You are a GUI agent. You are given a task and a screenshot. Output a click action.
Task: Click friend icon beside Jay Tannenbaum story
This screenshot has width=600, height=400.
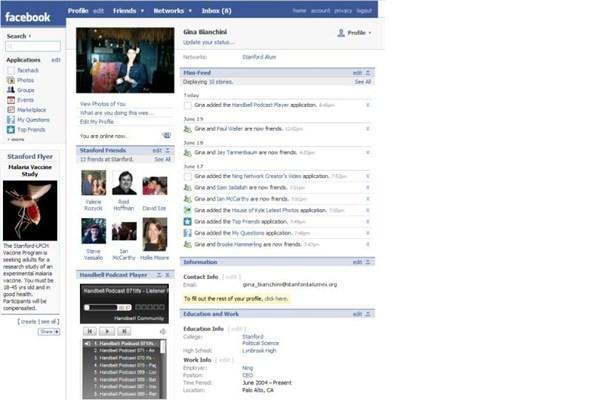pyautogui.click(x=188, y=153)
